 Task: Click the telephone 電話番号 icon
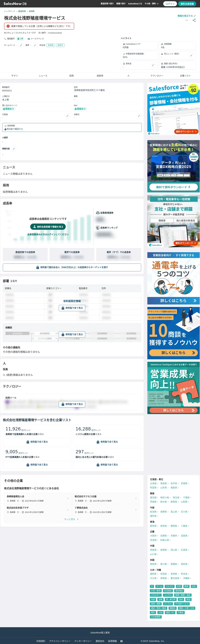[x=5, y=39]
